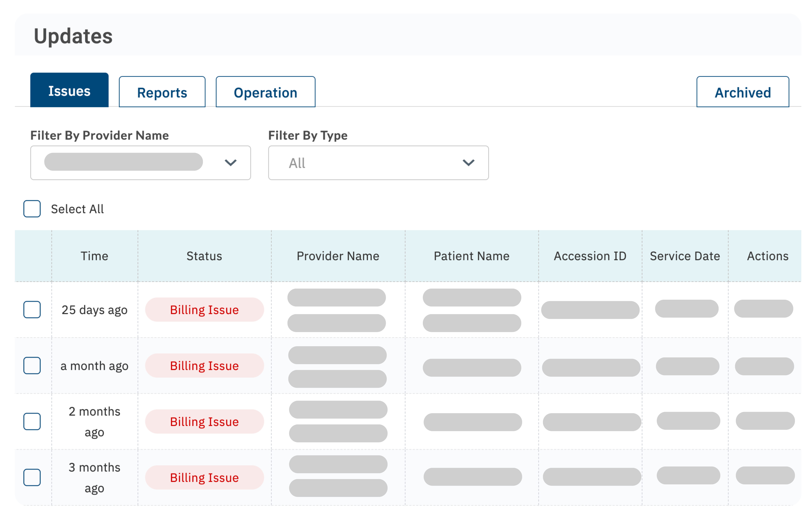Viewport: 812px width, 518px height.
Task: Click the Service Date column header
Action: coord(685,256)
